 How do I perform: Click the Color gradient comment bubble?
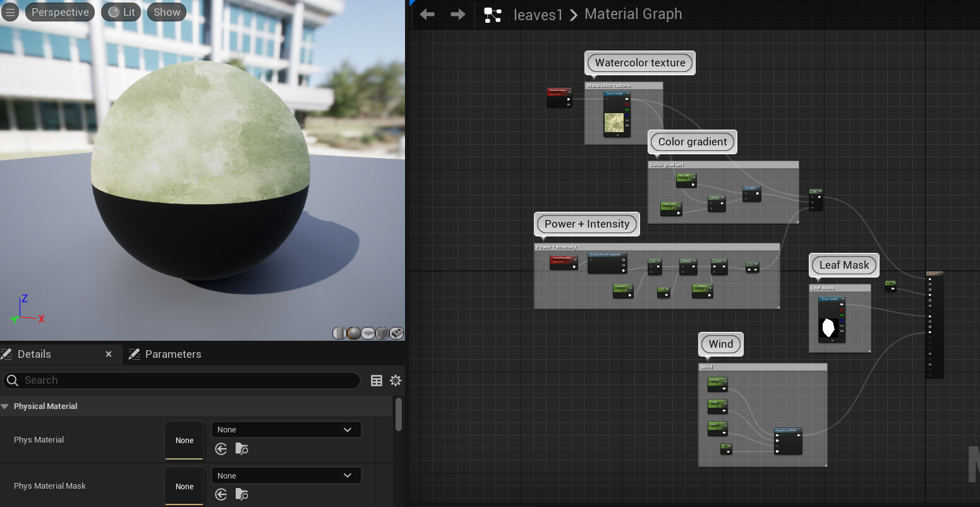[x=693, y=142]
